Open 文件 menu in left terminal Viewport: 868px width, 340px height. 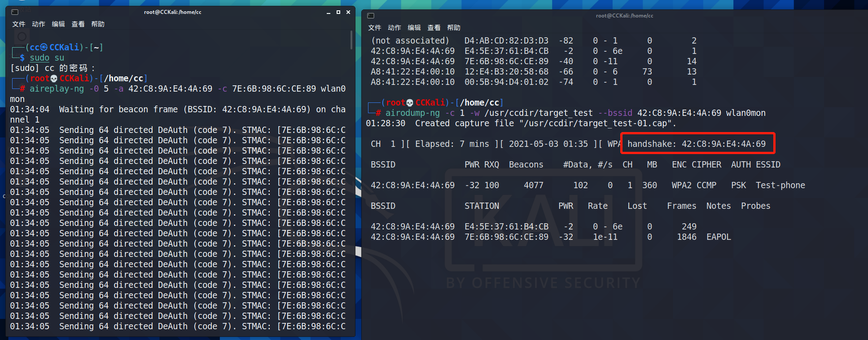[18, 24]
